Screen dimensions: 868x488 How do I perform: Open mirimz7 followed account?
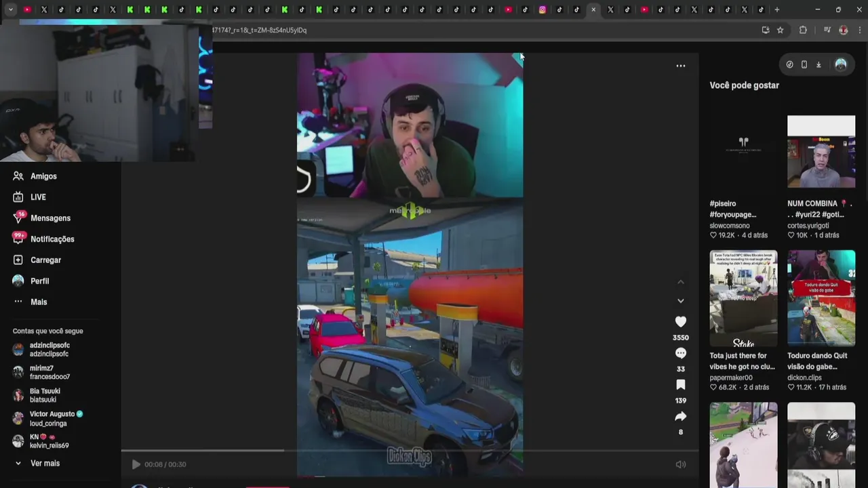coord(42,373)
